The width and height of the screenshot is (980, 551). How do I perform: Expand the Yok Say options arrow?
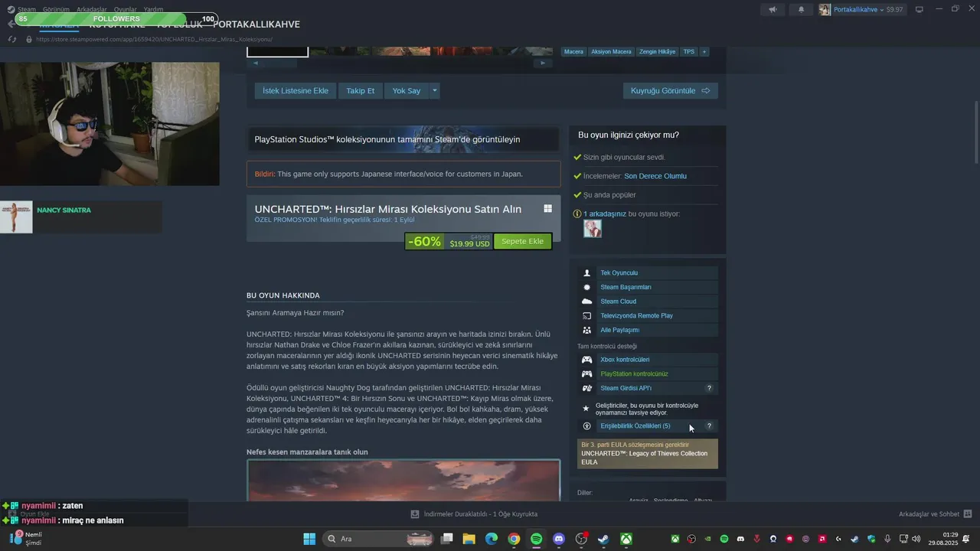pyautogui.click(x=435, y=90)
